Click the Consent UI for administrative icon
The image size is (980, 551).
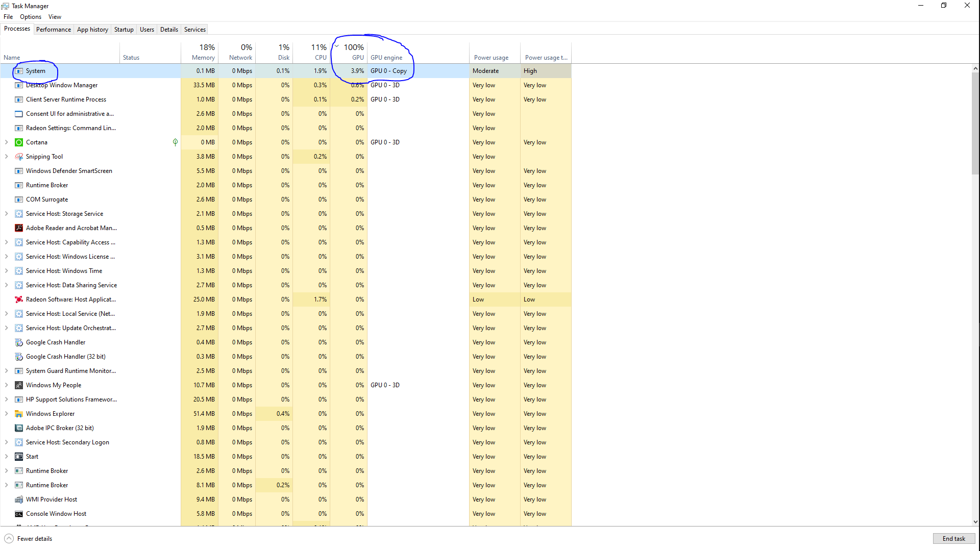19,114
